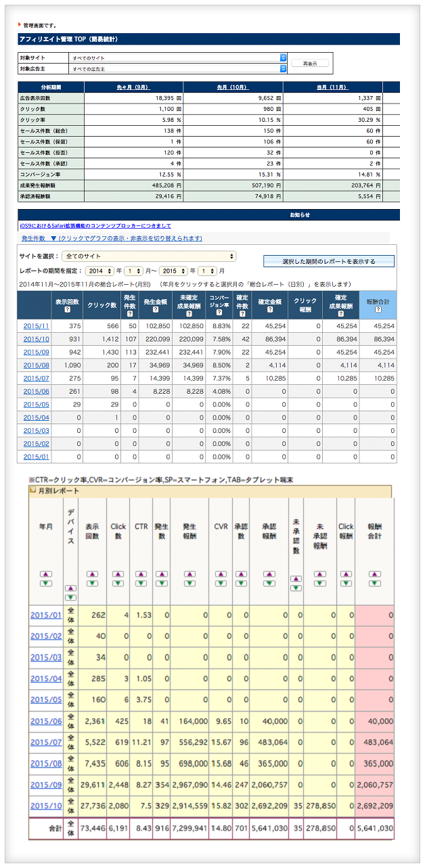This screenshot has width=425, height=868.
Task: Sort CTR column descending with down arrow
Action: (141, 583)
